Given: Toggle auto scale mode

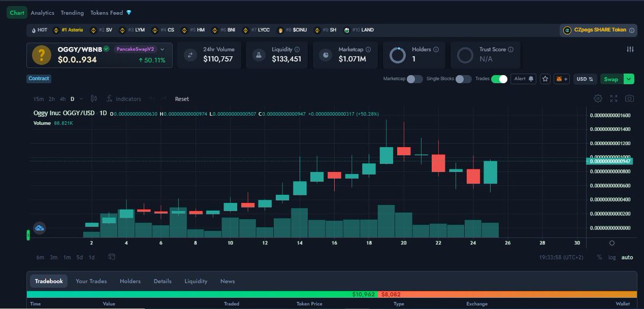Looking at the screenshot, I should (x=627, y=257).
